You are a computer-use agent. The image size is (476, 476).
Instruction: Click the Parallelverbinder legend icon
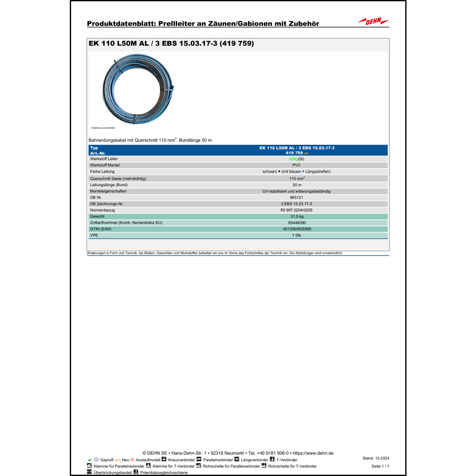tap(199, 459)
